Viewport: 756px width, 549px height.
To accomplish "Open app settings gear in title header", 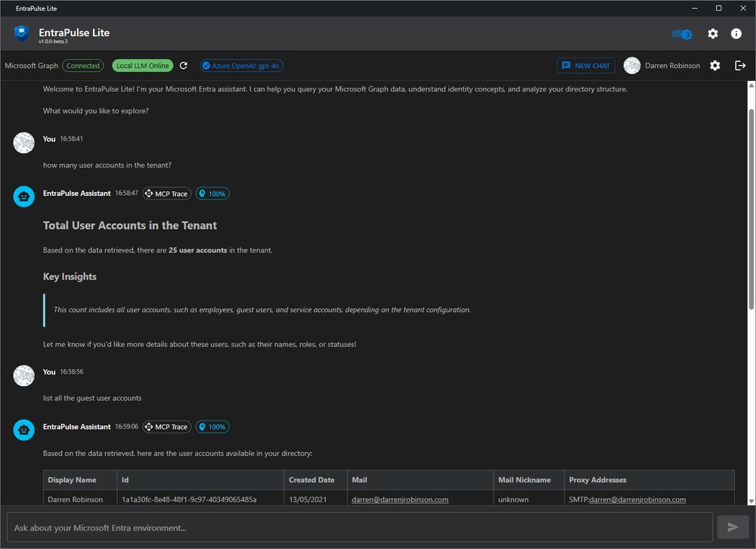I will 713,33.
